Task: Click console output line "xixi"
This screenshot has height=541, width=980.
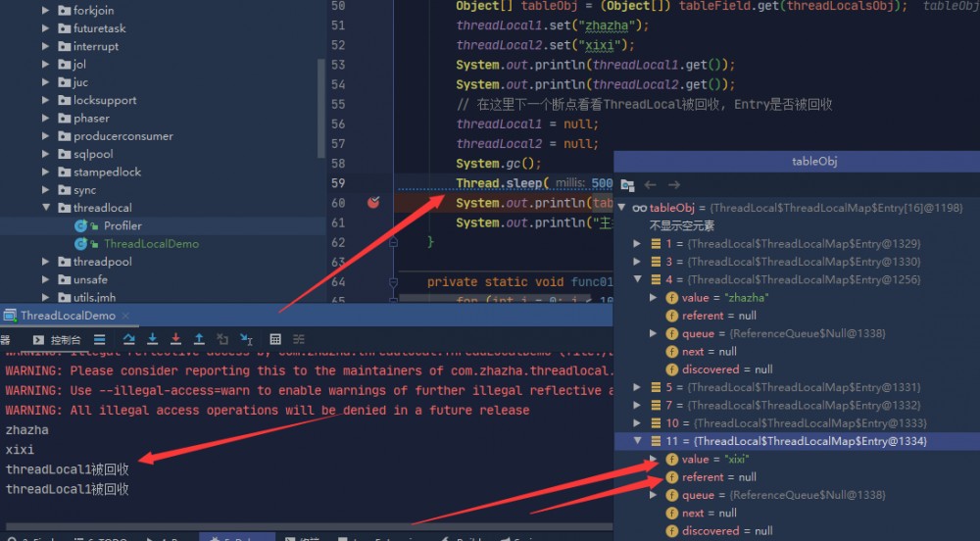Action: tap(20, 450)
